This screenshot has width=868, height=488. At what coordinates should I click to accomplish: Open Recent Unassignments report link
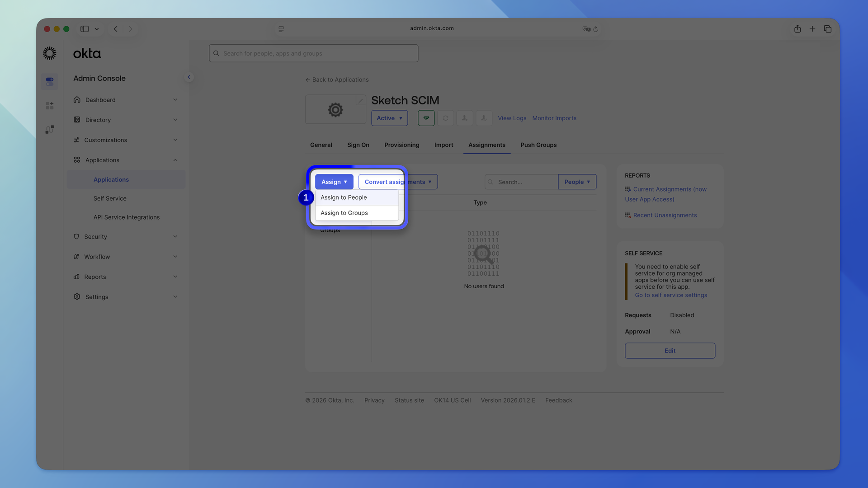click(665, 215)
